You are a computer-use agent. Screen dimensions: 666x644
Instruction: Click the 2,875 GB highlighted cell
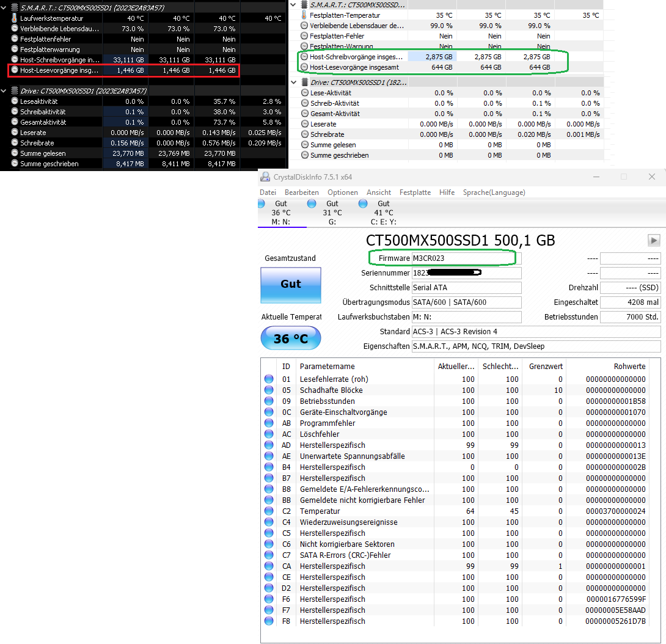tap(432, 56)
